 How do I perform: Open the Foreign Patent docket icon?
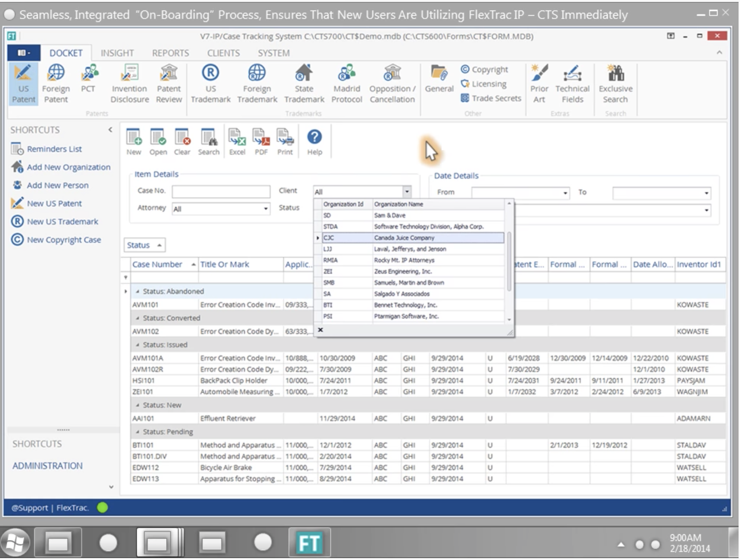click(56, 83)
